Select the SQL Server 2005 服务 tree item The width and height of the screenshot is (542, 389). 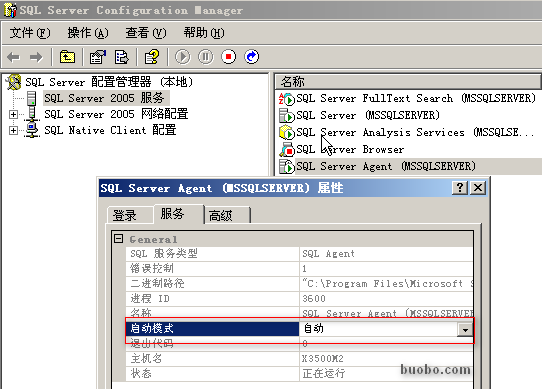106,98
